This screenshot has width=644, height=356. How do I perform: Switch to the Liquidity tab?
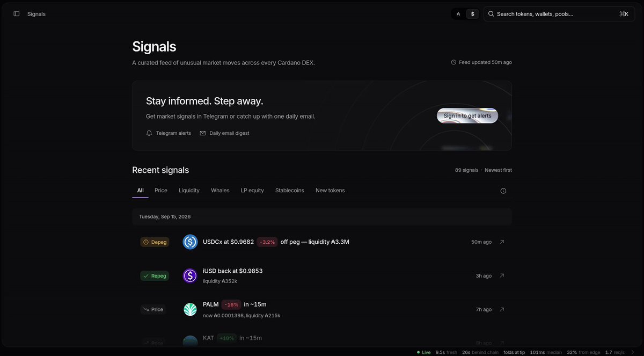pos(189,191)
